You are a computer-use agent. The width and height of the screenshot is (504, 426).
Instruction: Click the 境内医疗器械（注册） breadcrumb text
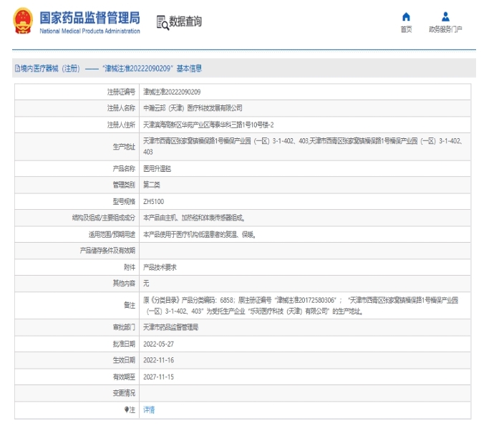pos(50,69)
